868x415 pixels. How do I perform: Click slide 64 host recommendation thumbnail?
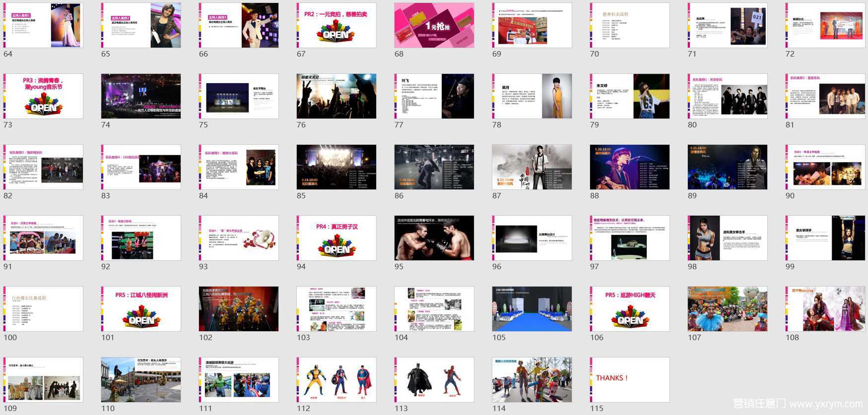tap(43, 25)
